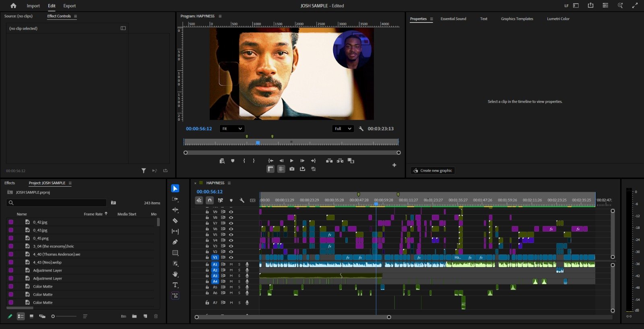The height and width of the screenshot is (329, 644).
Task: Open program monitor button editor plus
Action: [394, 165]
